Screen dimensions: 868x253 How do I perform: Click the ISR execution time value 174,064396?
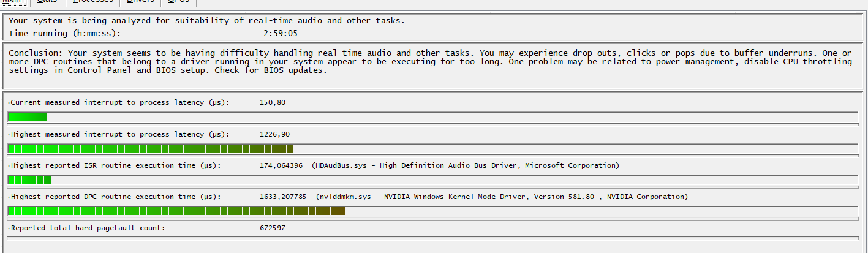(x=281, y=165)
